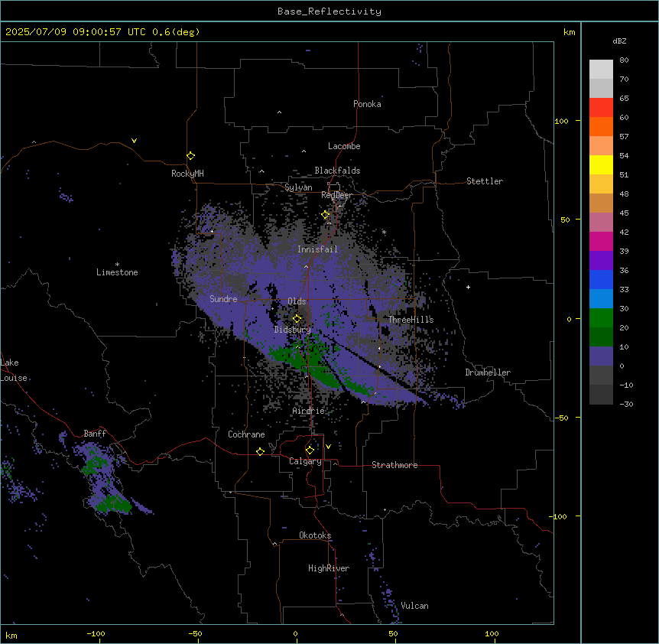Click the asterisk marker east of Innisfail
Image resolution: width=659 pixels, height=644 pixels.
[x=384, y=232]
